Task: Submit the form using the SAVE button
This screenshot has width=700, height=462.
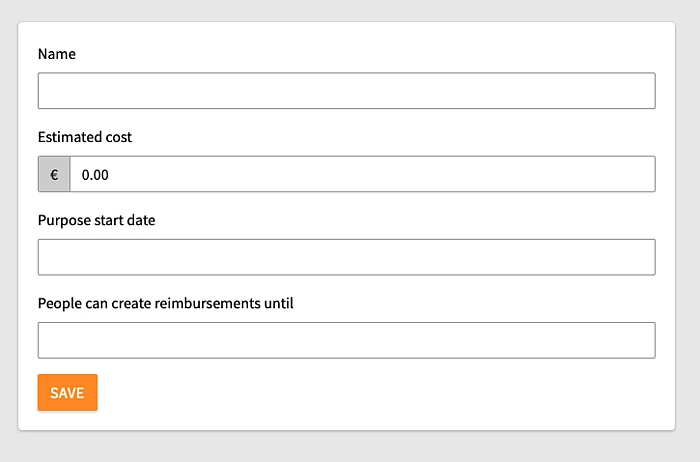Action: pyautogui.click(x=67, y=393)
